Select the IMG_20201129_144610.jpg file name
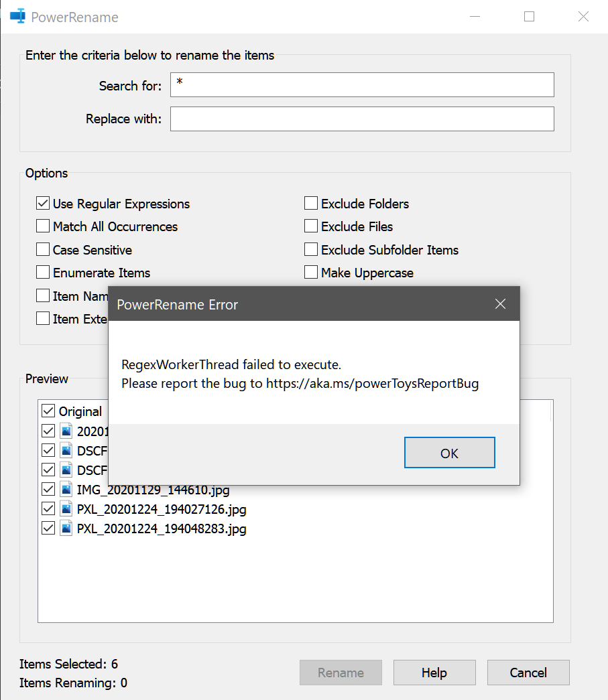Viewport: 608px width, 700px height. [154, 490]
